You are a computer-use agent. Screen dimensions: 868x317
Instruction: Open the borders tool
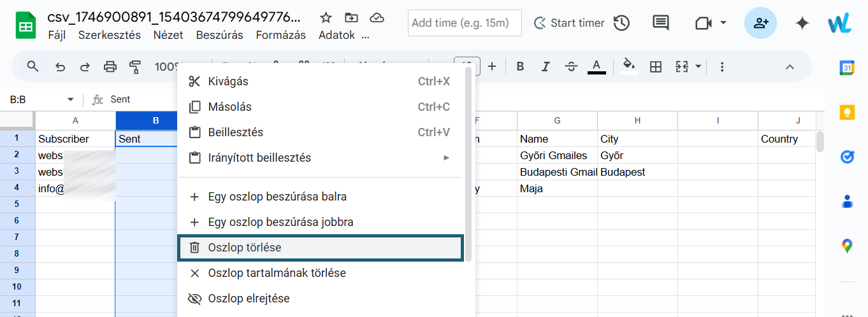click(655, 66)
